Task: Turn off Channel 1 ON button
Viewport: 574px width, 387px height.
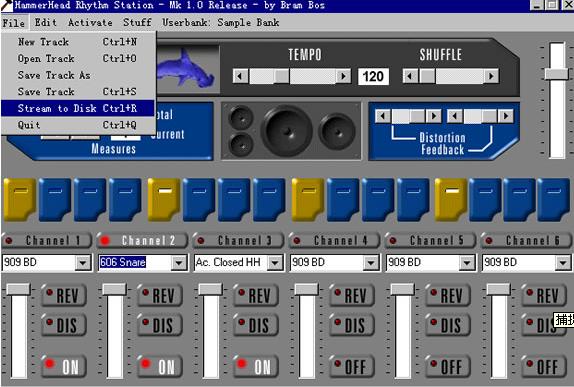Action: tap(64, 366)
